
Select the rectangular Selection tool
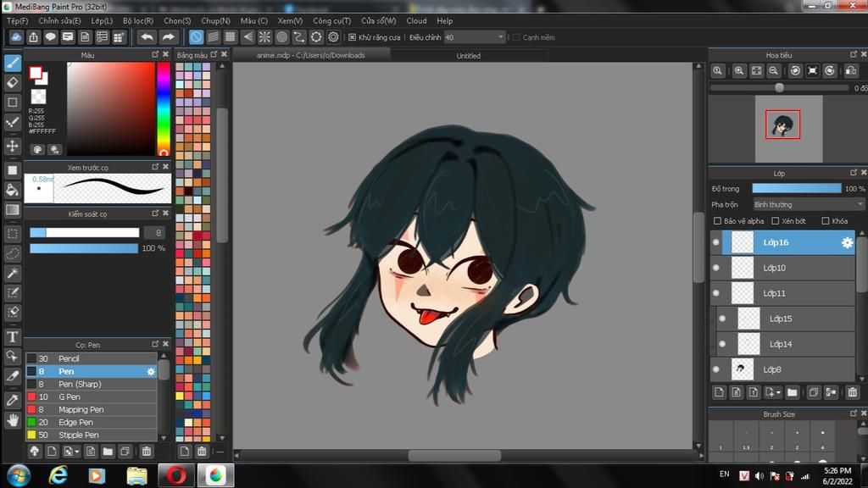[x=13, y=234]
